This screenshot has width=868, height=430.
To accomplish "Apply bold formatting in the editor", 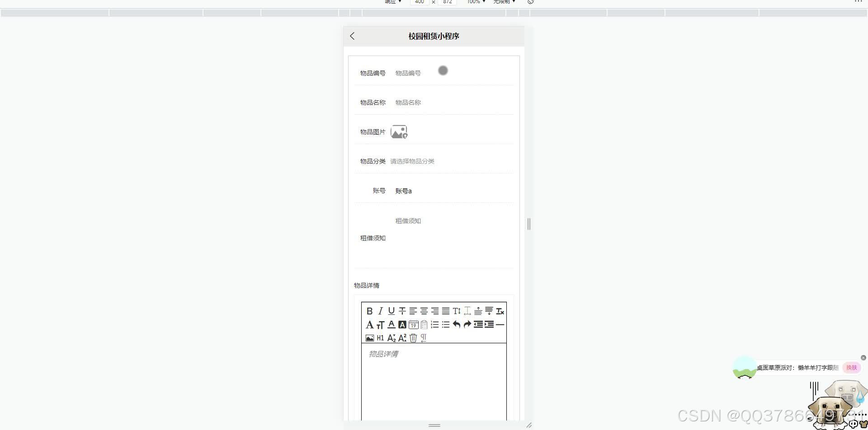I will pos(369,311).
